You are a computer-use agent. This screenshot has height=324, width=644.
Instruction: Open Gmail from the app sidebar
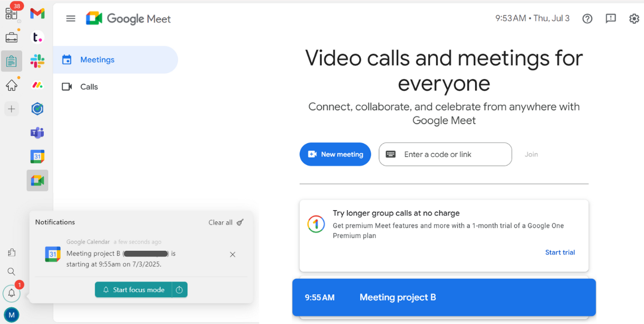coord(37,14)
